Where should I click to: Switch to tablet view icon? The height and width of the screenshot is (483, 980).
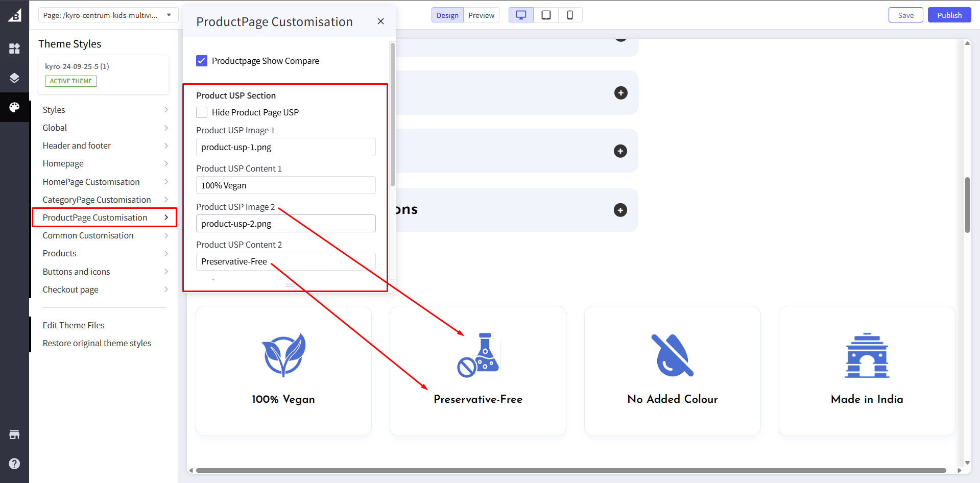click(x=546, y=15)
